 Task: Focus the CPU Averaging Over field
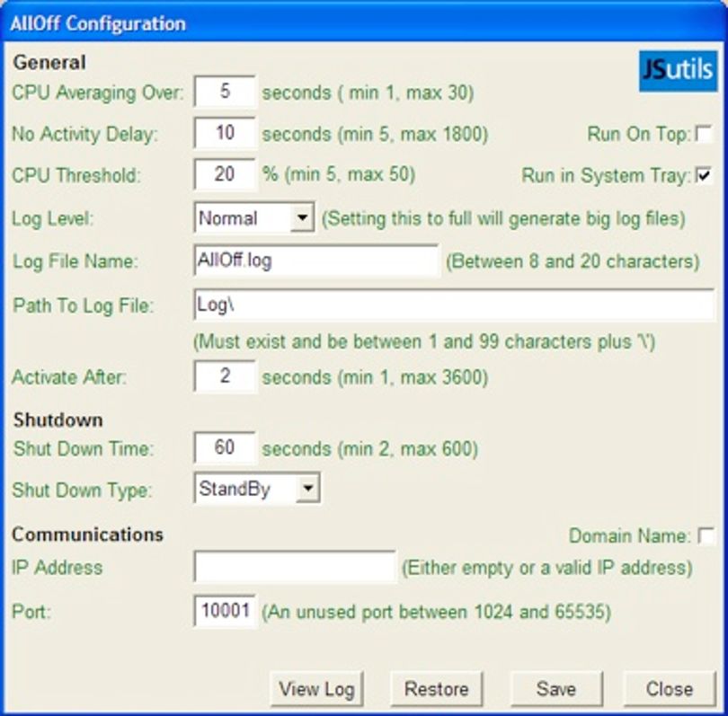225,92
